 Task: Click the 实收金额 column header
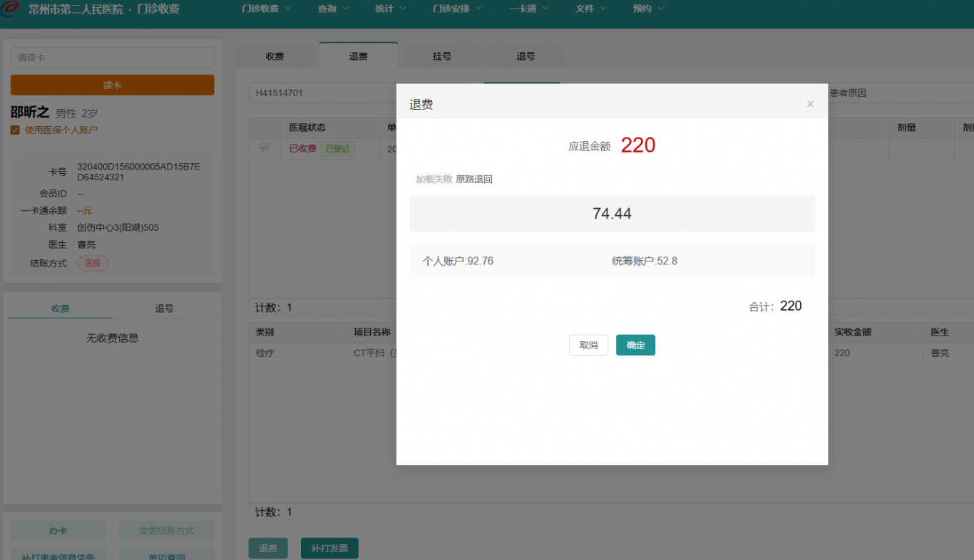pos(853,332)
